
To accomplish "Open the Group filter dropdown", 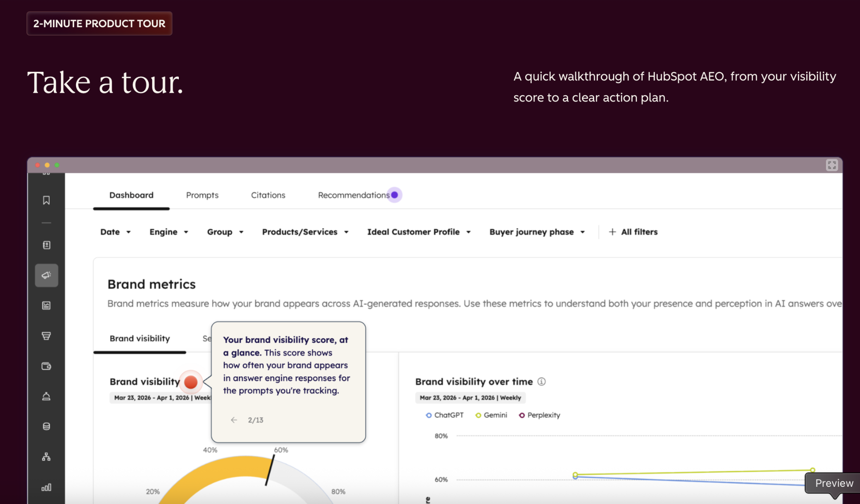I will pyautogui.click(x=225, y=232).
